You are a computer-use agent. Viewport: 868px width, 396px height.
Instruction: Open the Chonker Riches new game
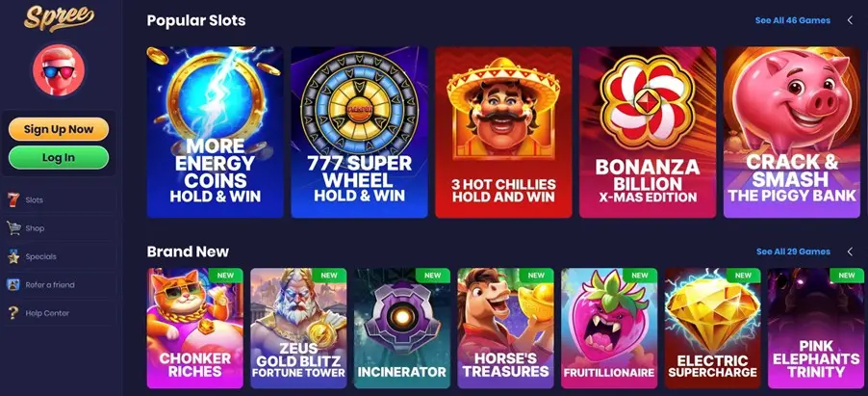[x=194, y=329]
